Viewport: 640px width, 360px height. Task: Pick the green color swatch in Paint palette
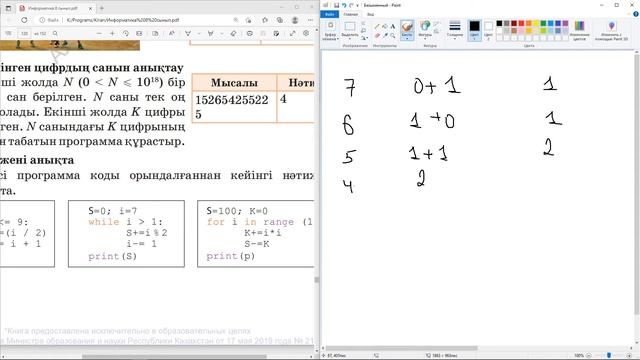coord(543,24)
